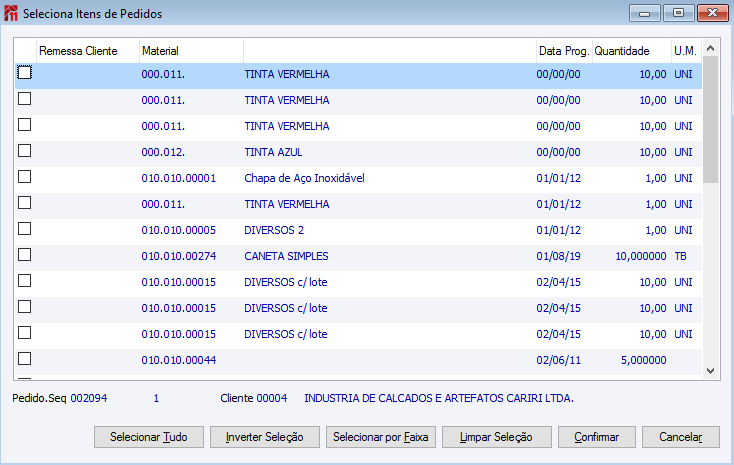Check the 010.010.00044 row checkbox
The height and width of the screenshot is (465, 734).
coord(24,359)
